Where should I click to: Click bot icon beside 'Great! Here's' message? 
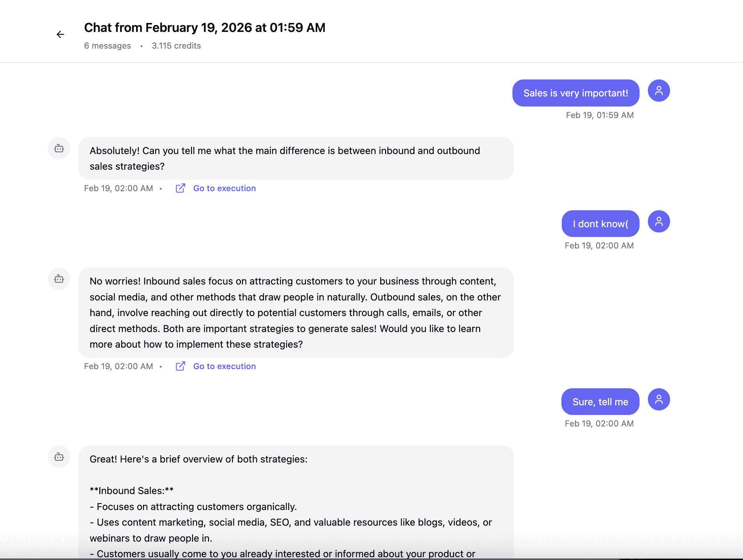59,457
